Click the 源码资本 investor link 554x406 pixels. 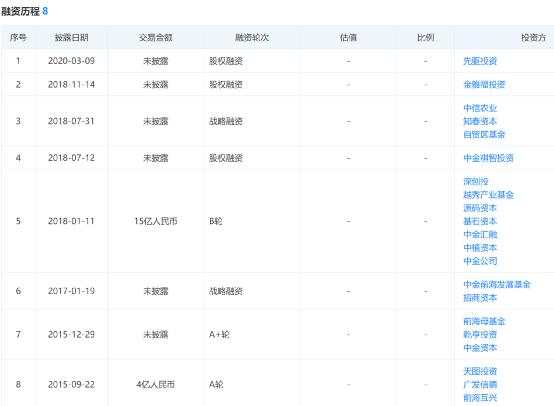(x=480, y=208)
